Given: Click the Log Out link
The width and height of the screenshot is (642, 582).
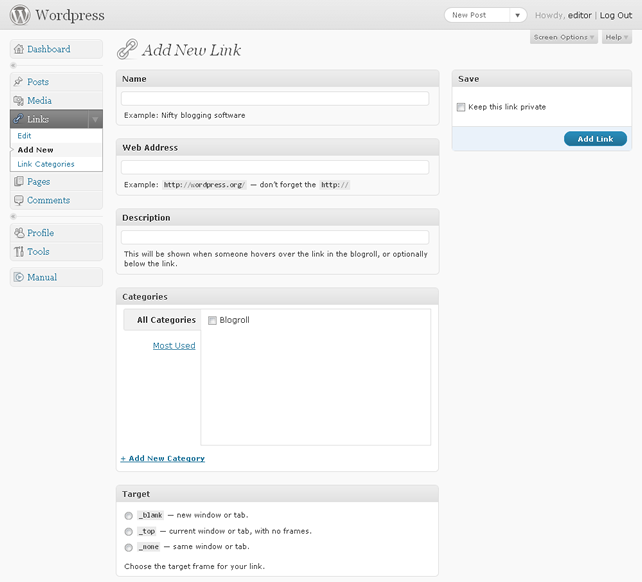Looking at the screenshot, I should click(616, 16).
